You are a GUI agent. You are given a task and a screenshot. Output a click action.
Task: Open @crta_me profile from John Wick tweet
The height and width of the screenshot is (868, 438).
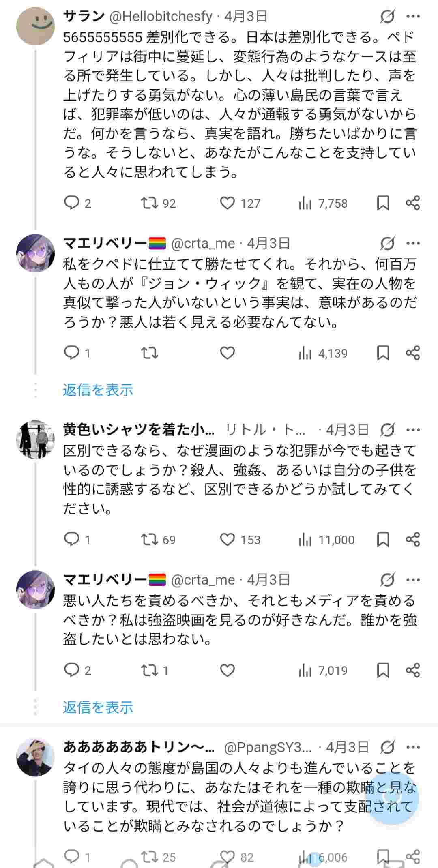coord(203,243)
